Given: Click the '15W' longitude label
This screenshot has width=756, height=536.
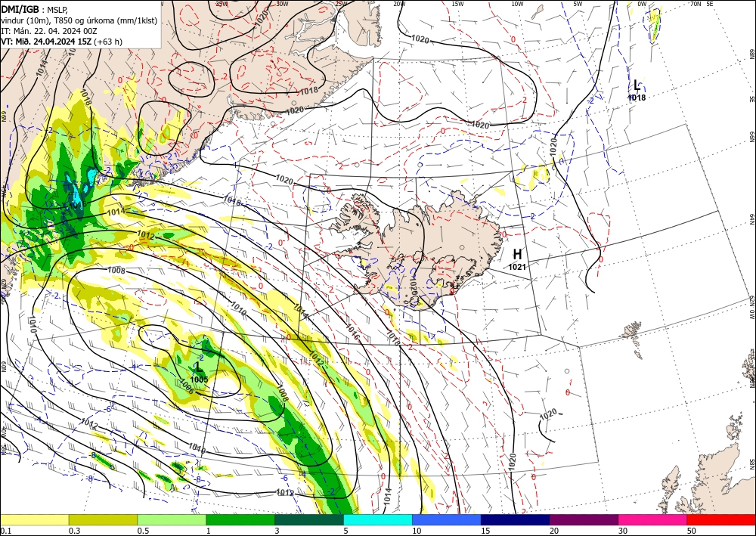Looking at the screenshot, I should tap(458, 4).
